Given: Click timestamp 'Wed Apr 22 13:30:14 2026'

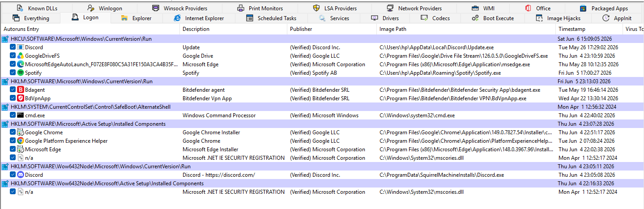Looking at the screenshot, I should [x=588, y=98].
